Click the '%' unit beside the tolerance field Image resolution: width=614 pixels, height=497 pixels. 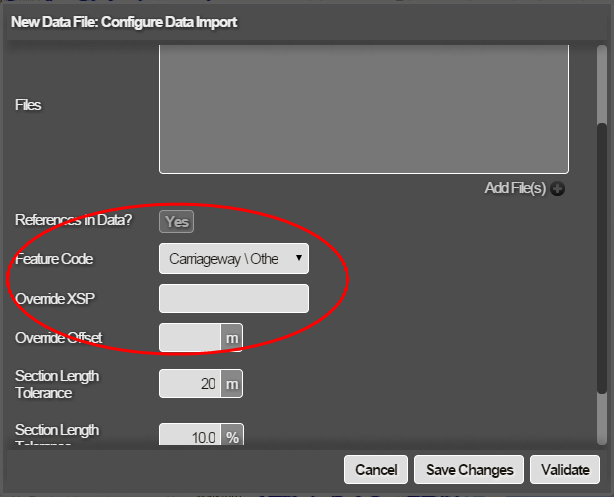(x=232, y=437)
